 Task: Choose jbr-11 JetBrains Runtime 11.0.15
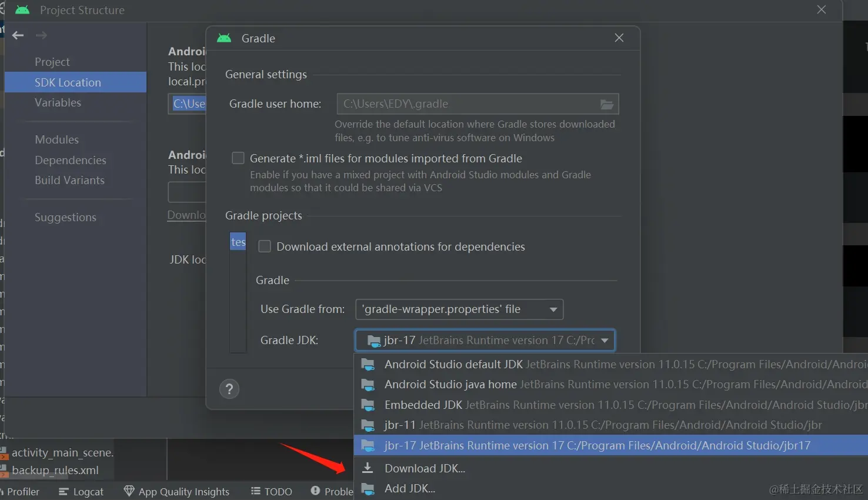611,425
